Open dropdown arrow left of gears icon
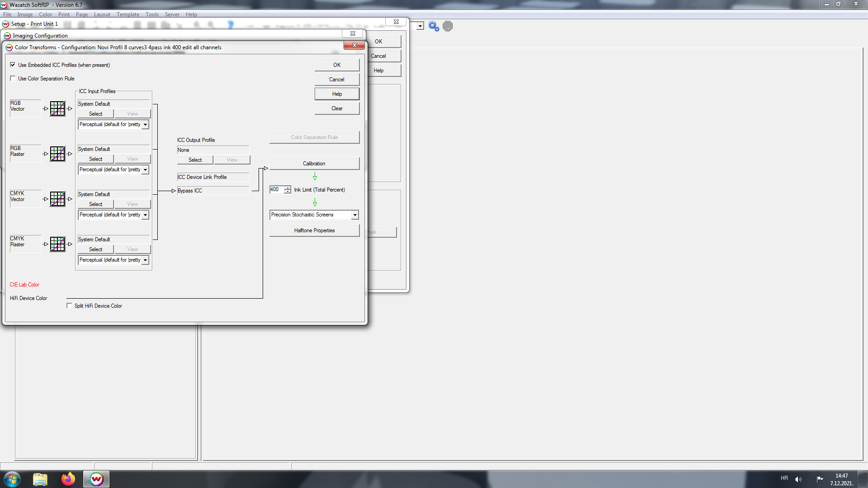Image resolution: width=868 pixels, height=488 pixels. [x=420, y=26]
